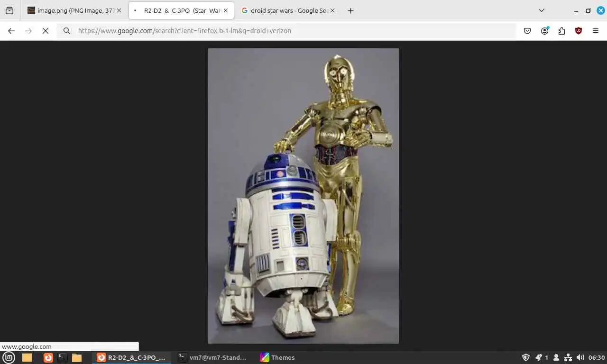This screenshot has width=607, height=364.
Task: Open the network connection tray icon
Action: click(568, 357)
